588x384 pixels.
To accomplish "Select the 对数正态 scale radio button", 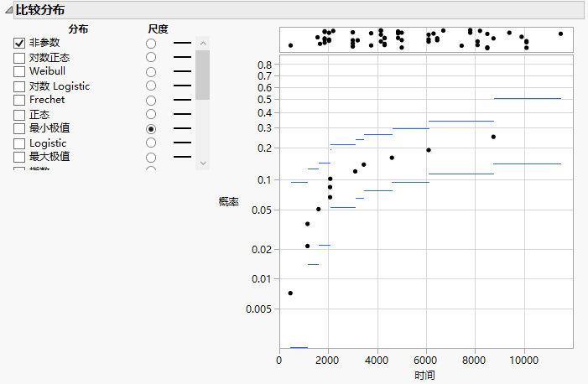I will [x=151, y=57].
